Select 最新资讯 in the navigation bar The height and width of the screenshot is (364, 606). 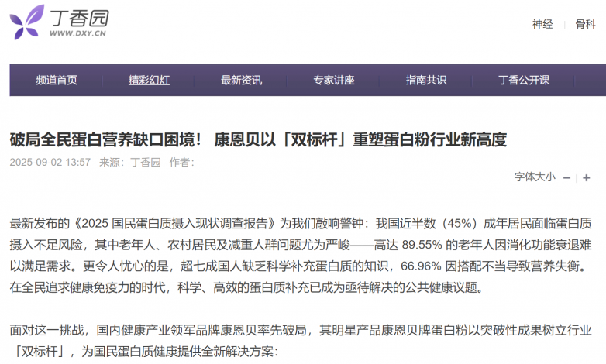(x=241, y=80)
